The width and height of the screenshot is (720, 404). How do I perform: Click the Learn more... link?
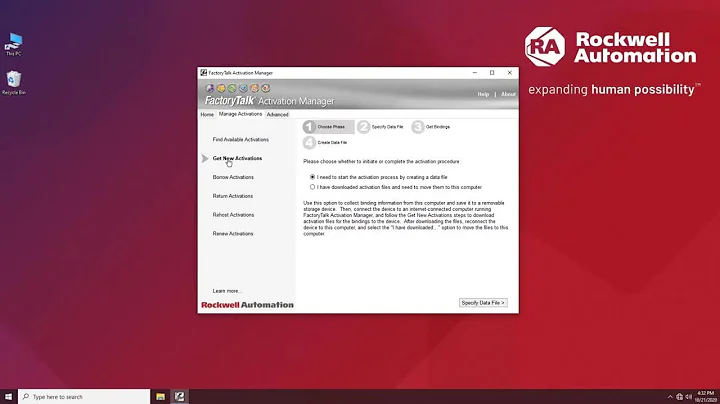tap(227, 291)
